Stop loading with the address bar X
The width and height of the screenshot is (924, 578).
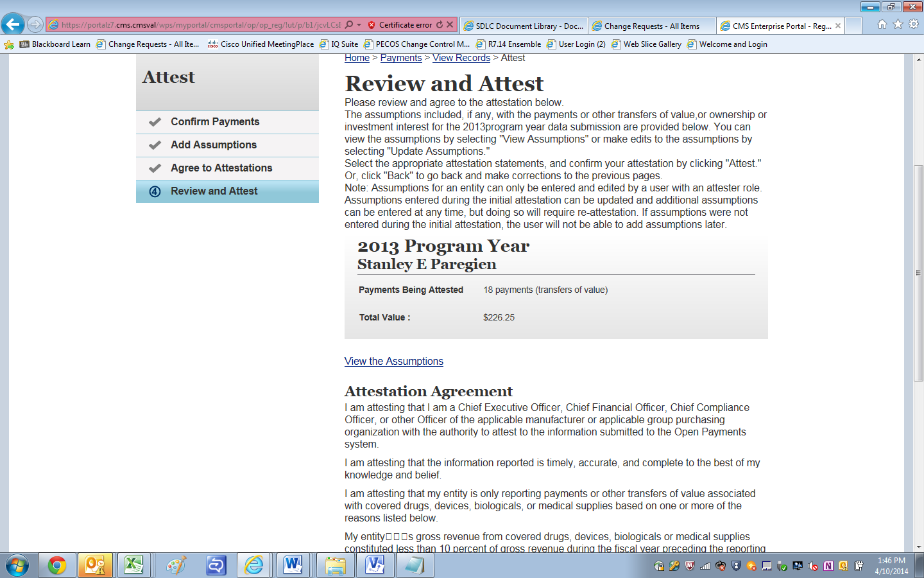[450, 25]
